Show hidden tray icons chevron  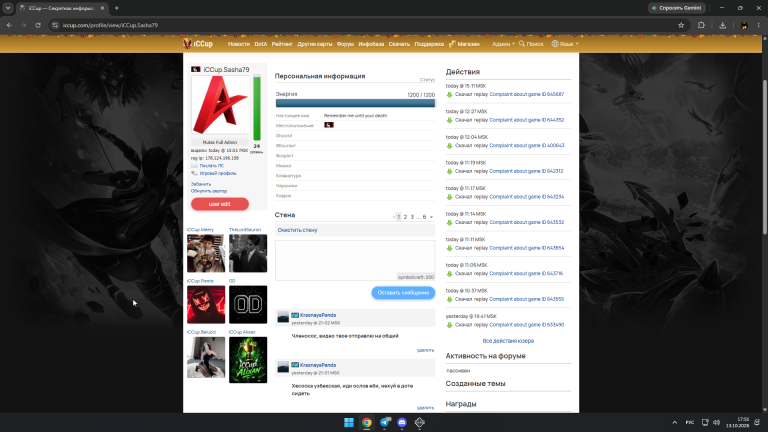click(674, 422)
